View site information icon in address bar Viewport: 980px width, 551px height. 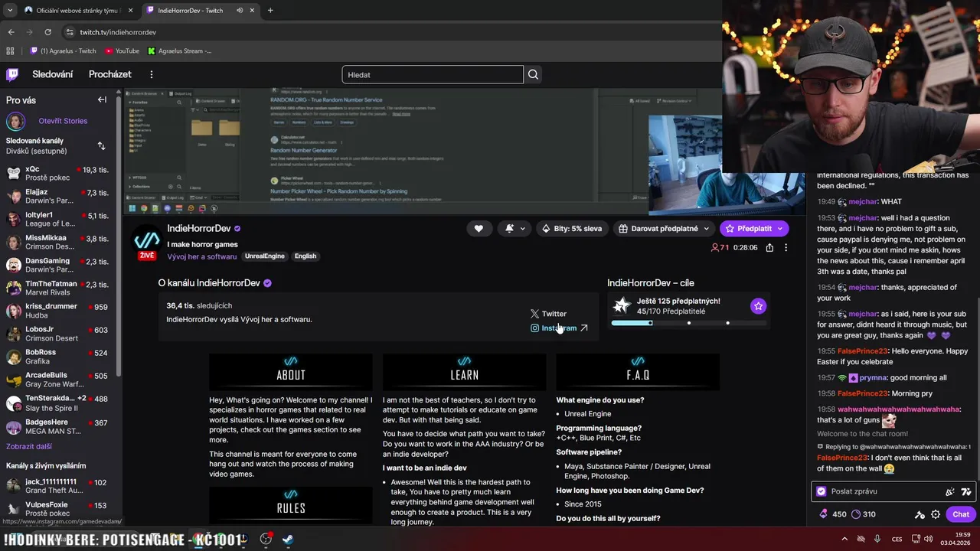tap(70, 32)
